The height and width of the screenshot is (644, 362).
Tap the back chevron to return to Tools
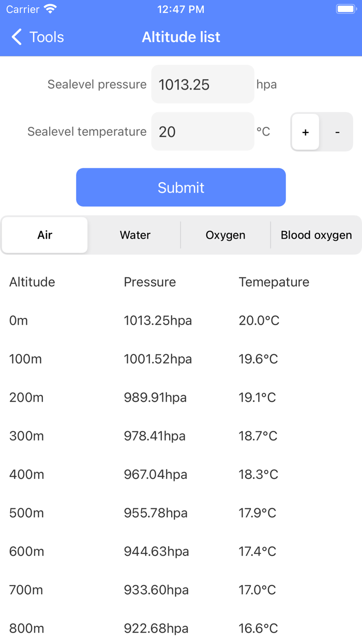16,37
